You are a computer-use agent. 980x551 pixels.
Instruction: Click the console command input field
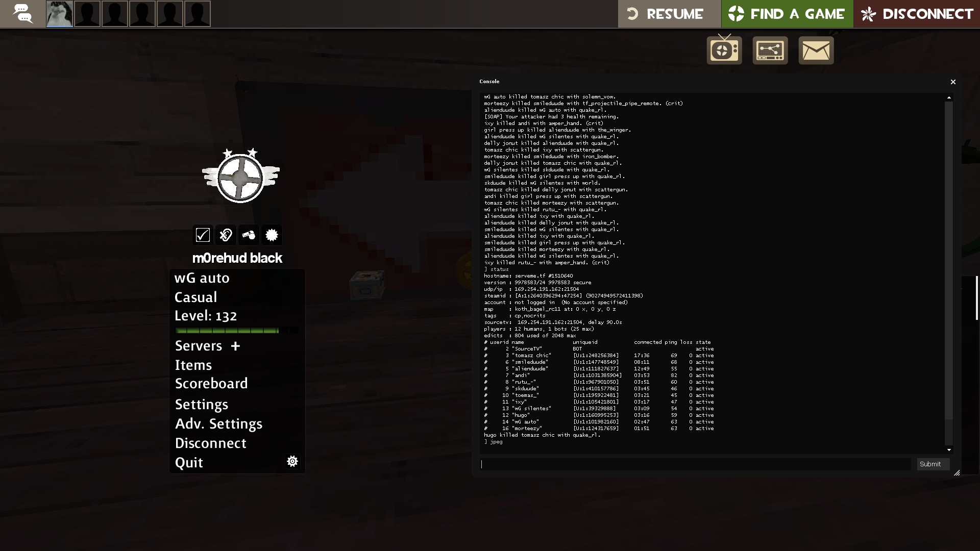point(695,464)
